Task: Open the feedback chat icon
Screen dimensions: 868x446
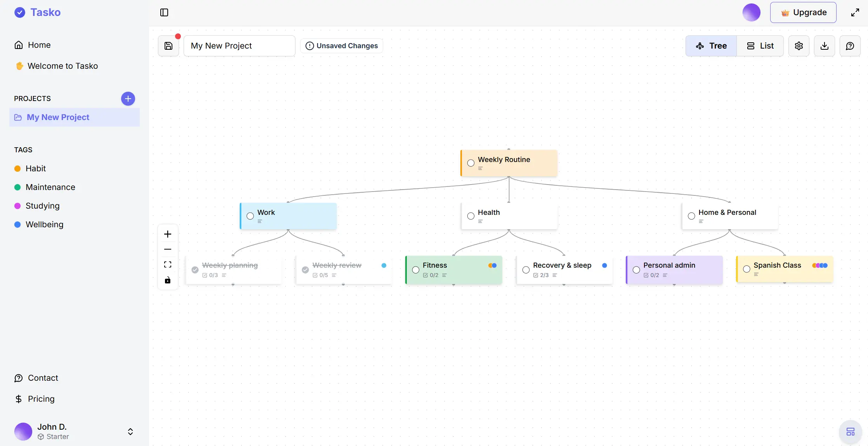Action: tap(850, 46)
